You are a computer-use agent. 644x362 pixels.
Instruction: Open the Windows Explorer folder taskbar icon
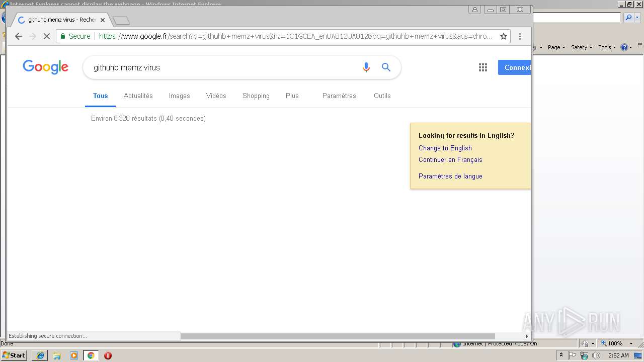[x=57, y=355]
